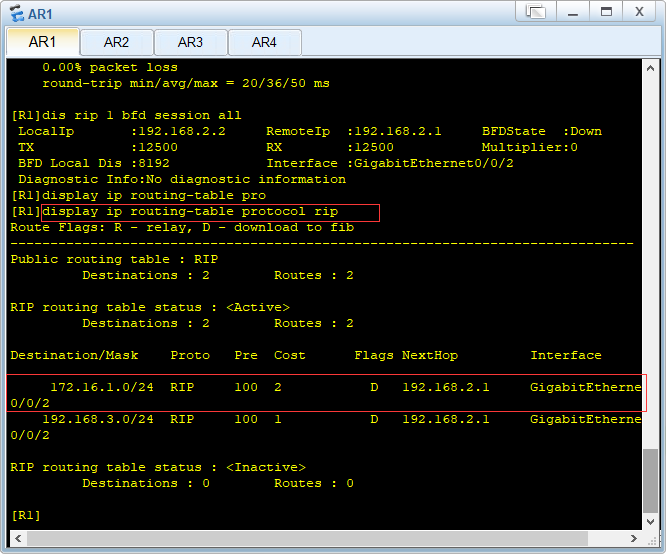
Task: Click the 'RIP routing table status : <Inactive>' line
Action: pos(158,467)
